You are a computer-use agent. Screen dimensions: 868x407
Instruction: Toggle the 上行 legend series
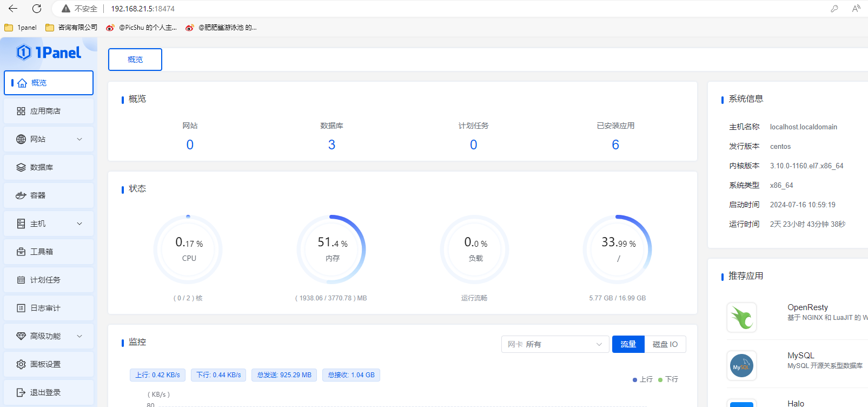point(642,379)
